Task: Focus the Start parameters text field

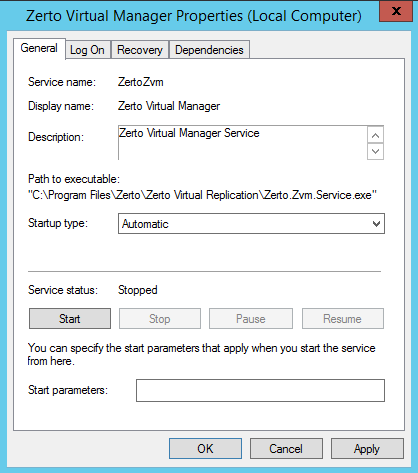Action: click(260, 390)
